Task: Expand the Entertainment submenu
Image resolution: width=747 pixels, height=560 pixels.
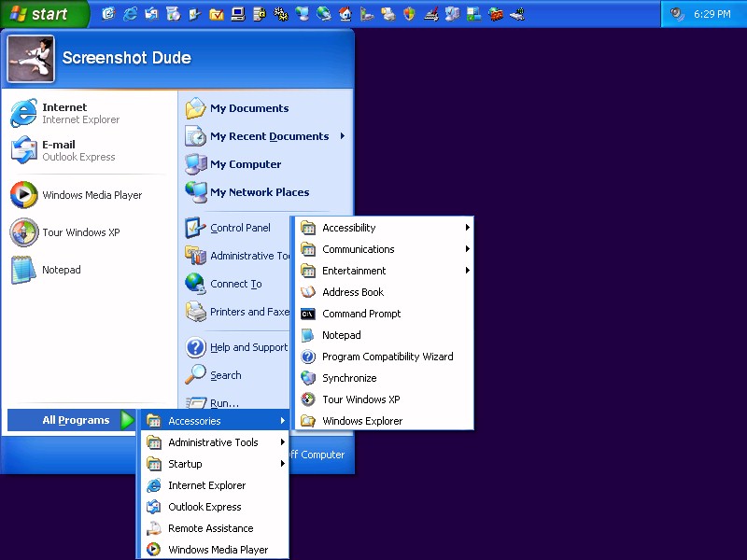Action: coord(467,271)
